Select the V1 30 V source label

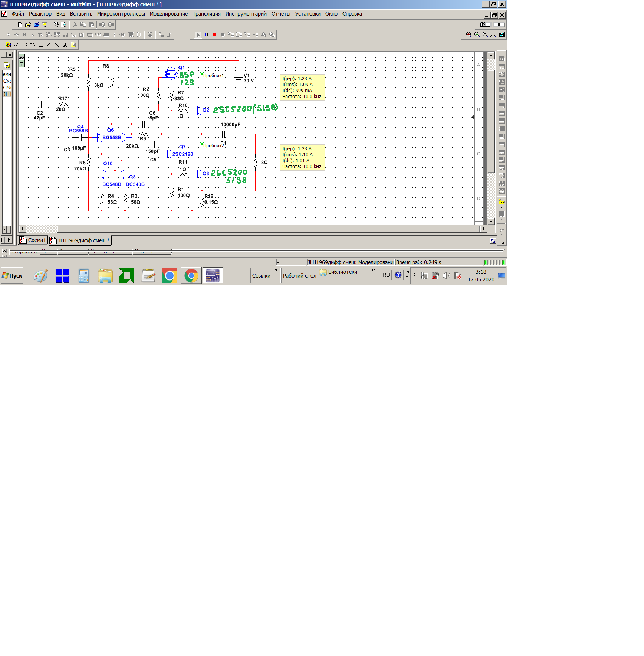[x=249, y=78]
